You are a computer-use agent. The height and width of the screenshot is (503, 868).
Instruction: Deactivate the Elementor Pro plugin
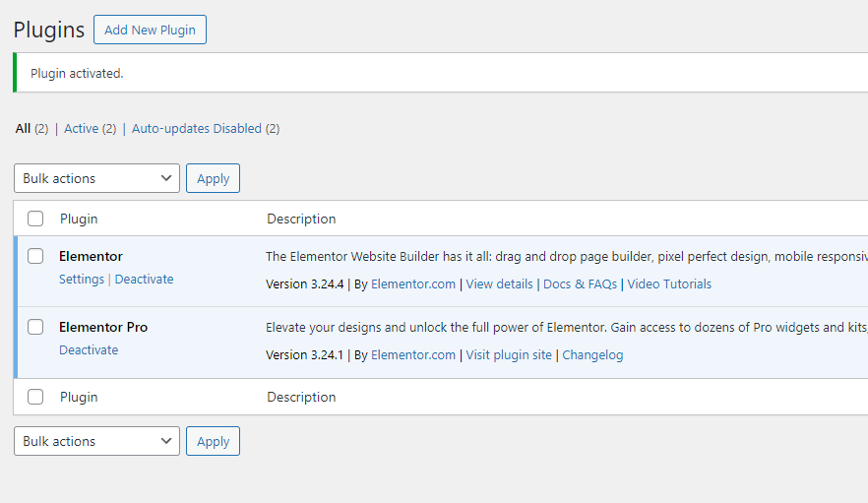click(89, 350)
